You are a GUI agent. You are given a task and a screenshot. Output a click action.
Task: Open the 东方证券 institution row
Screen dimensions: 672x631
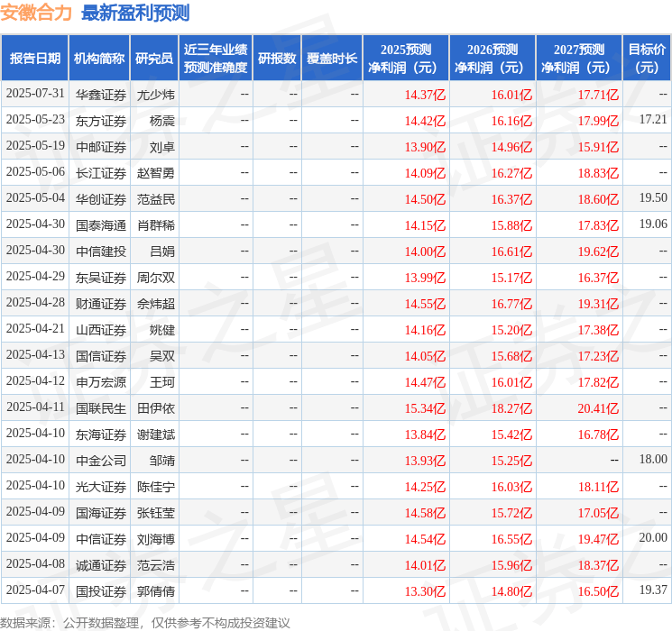pyautogui.click(x=101, y=120)
